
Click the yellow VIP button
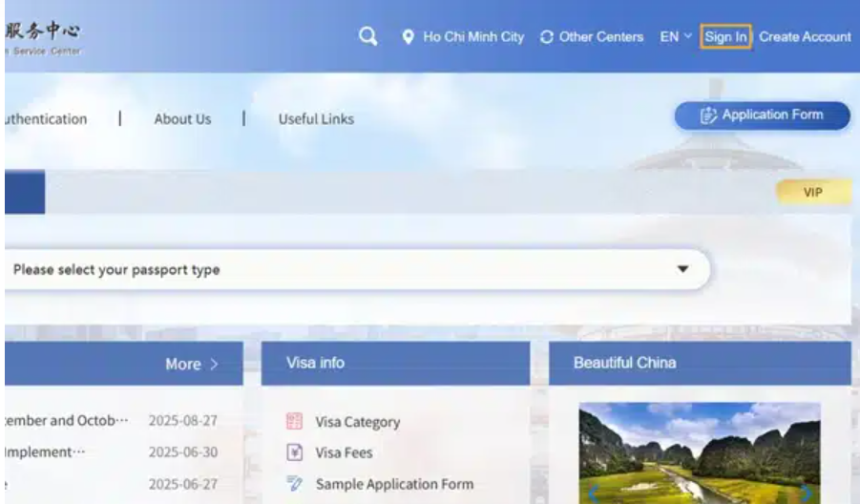pos(812,192)
